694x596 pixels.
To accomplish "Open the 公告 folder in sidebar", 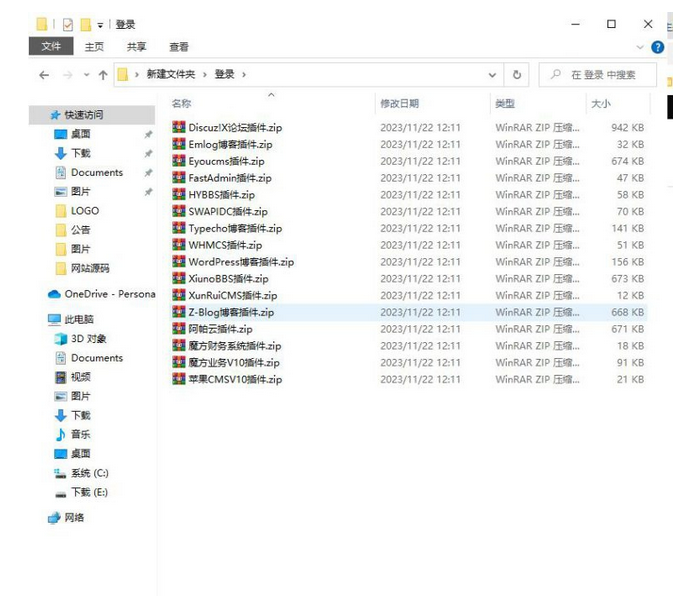I will pyautogui.click(x=81, y=230).
